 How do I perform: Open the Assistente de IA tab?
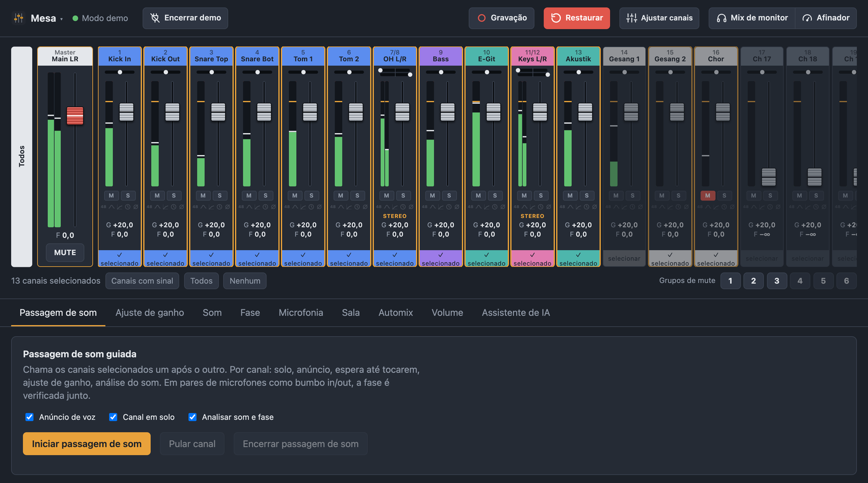(516, 313)
